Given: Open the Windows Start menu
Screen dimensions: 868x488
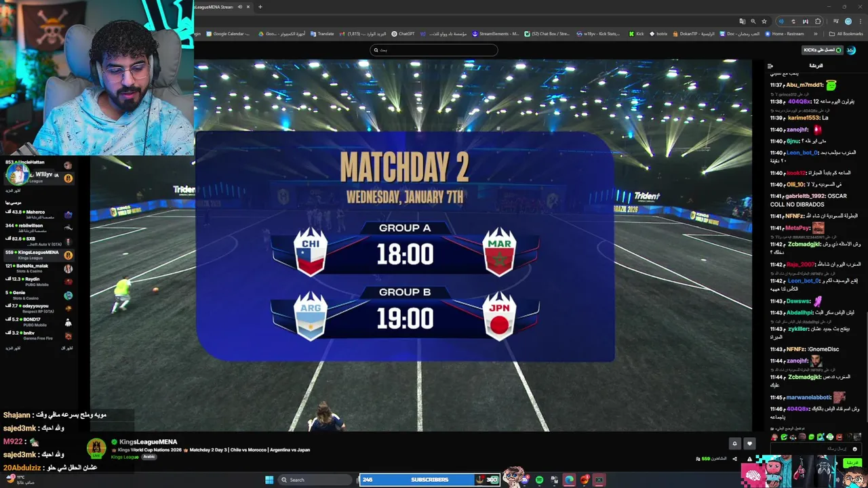Looking at the screenshot, I should [x=269, y=480].
